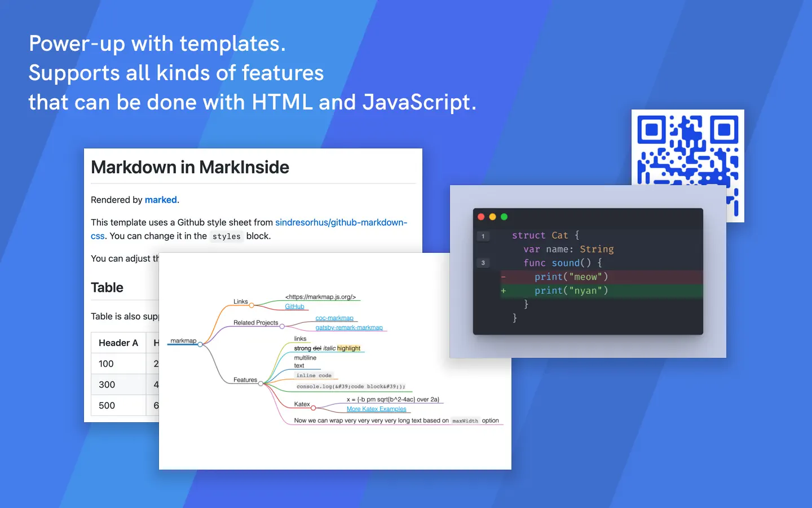
Task: Open the gatsby-remark-markmap link
Action: [x=349, y=328]
